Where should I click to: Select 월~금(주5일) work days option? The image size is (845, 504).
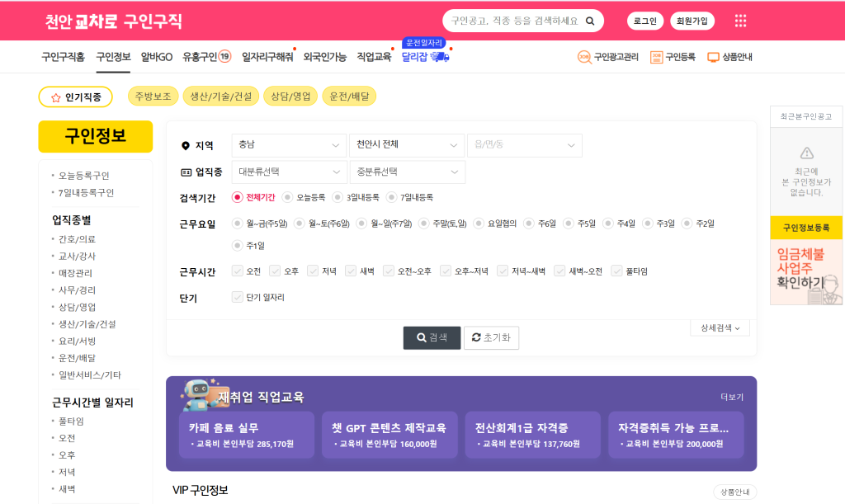[x=237, y=223]
